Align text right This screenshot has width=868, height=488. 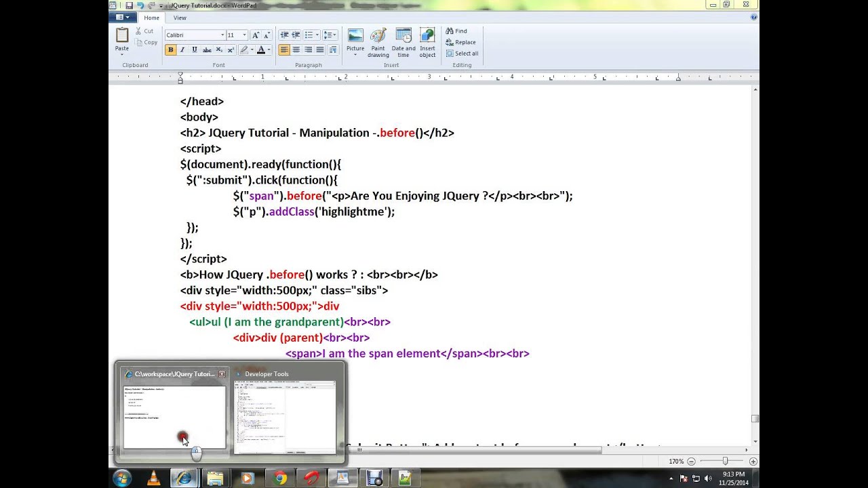[308, 49]
